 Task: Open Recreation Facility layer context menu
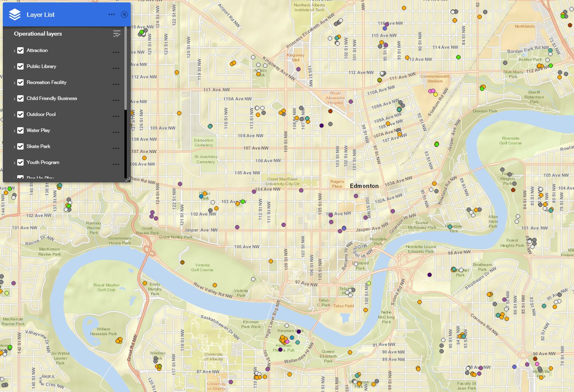click(116, 84)
